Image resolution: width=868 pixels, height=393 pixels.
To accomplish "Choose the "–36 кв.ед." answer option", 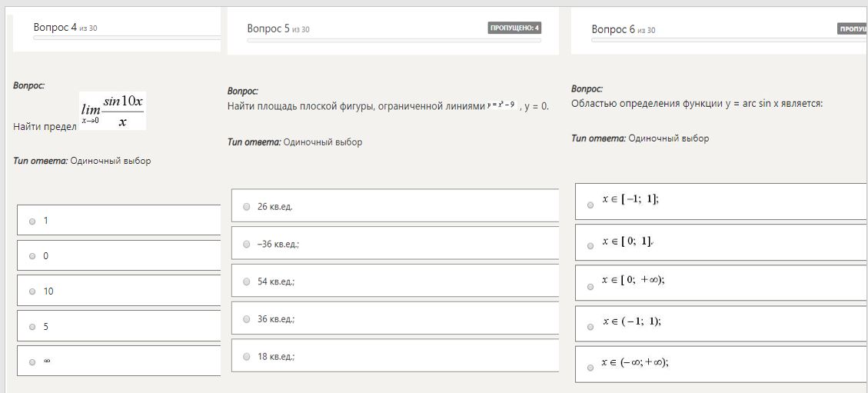I will pyautogui.click(x=246, y=245).
